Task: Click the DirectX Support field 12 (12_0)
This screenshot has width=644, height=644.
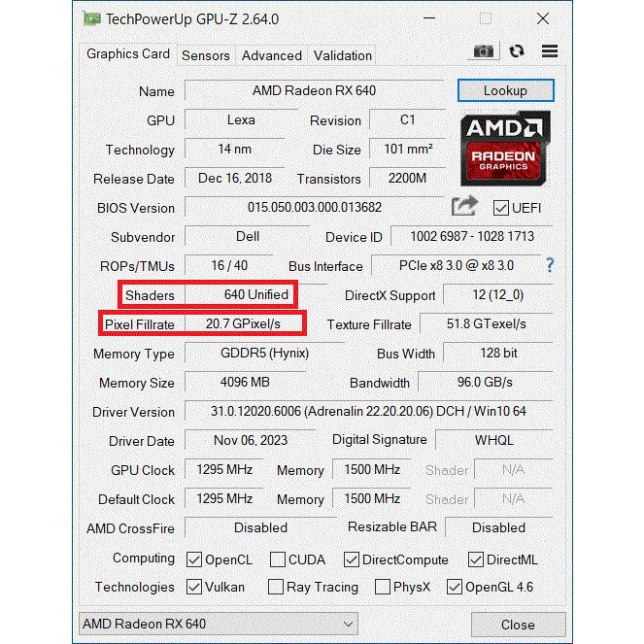Action: (497, 295)
